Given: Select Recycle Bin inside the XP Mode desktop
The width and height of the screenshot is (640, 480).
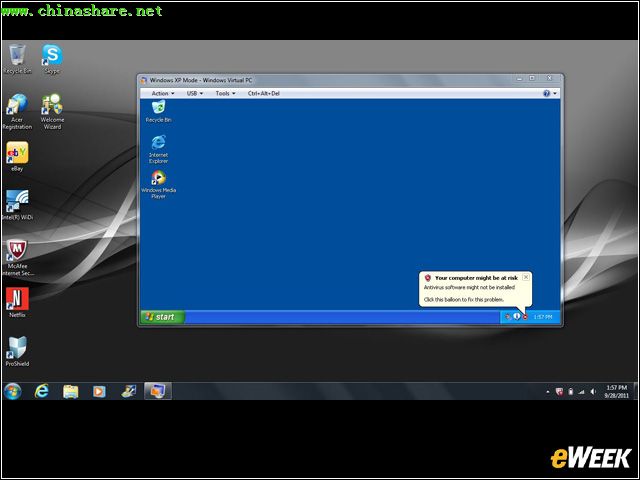Looking at the screenshot, I should pos(158,111).
